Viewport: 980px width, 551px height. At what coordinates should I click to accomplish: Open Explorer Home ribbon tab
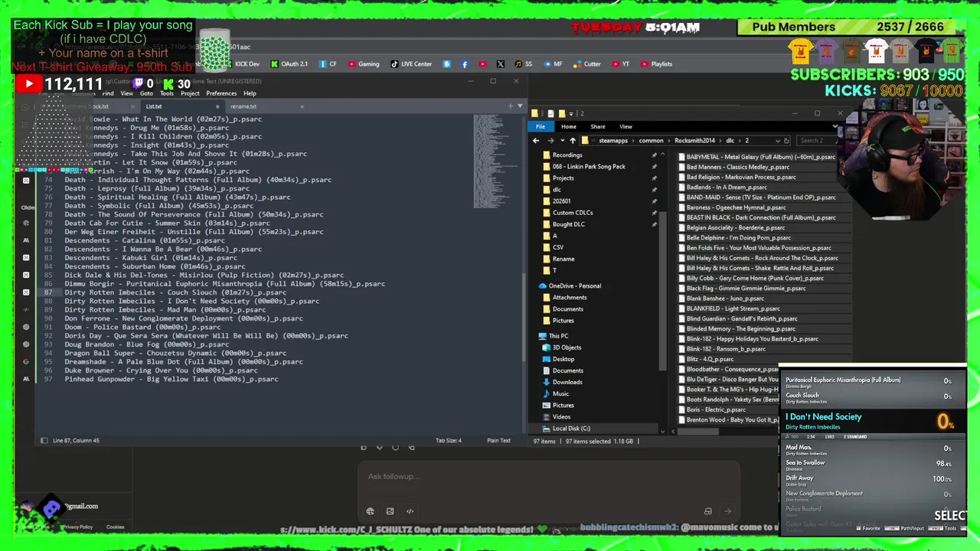point(568,127)
